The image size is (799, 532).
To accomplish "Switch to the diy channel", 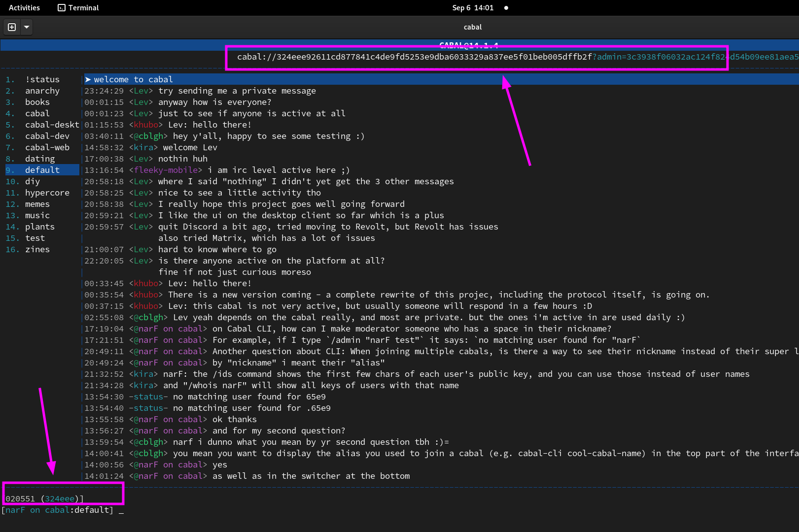I will pyautogui.click(x=42, y=181).
